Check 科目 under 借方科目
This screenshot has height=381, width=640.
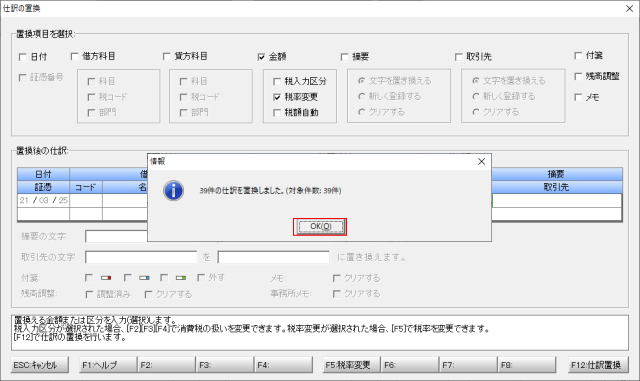click(x=91, y=82)
